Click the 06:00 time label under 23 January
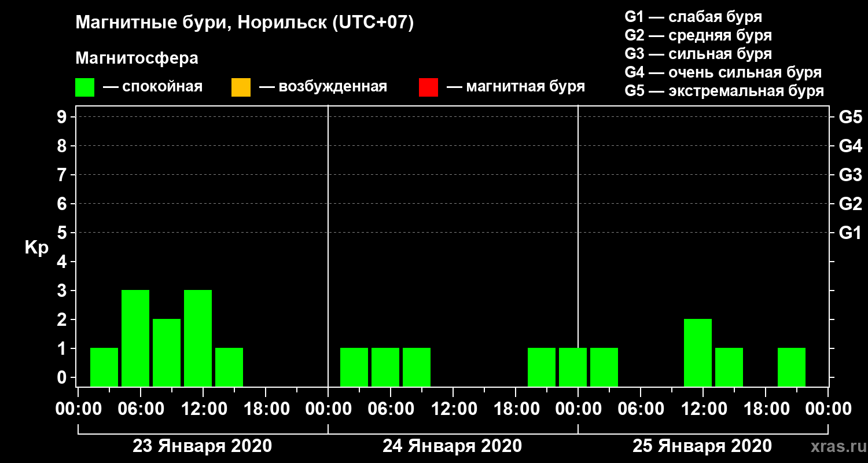This screenshot has width=868, height=463. 141,409
